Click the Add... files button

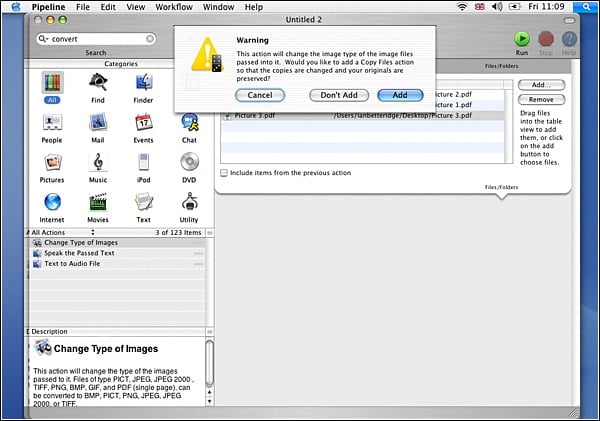tap(541, 85)
